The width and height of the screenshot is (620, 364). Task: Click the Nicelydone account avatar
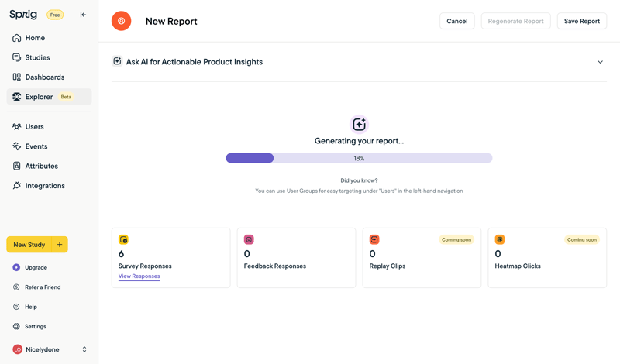pos(17,349)
